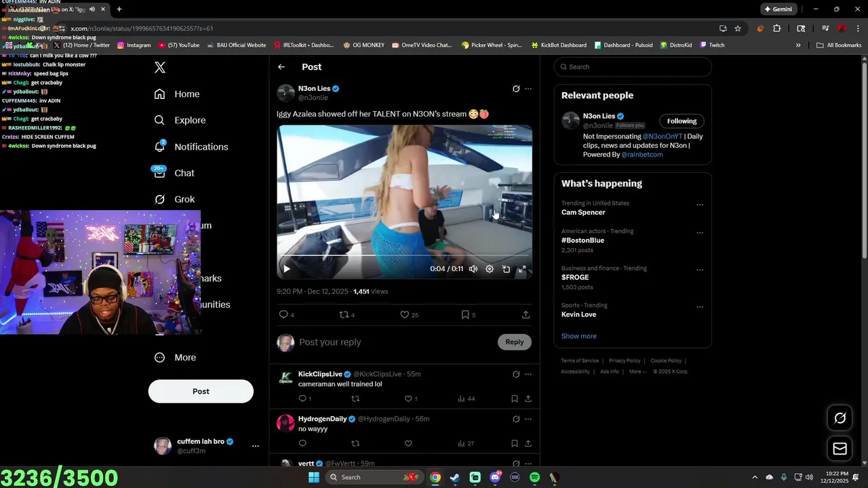Viewport: 868px width, 488px height.
Task: Reply to the HydrogenDaily comment
Action: 302,443
